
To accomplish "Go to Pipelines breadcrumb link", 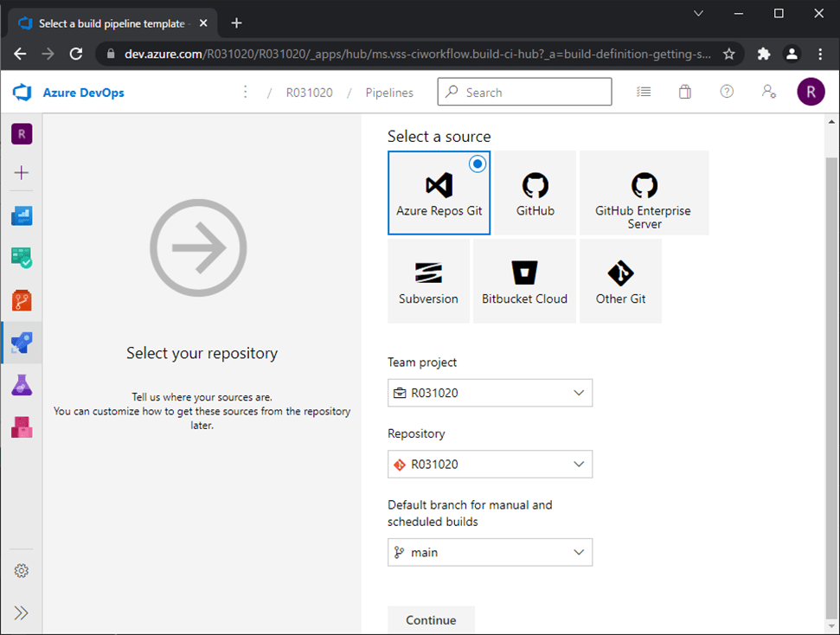I will coord(389,93).
